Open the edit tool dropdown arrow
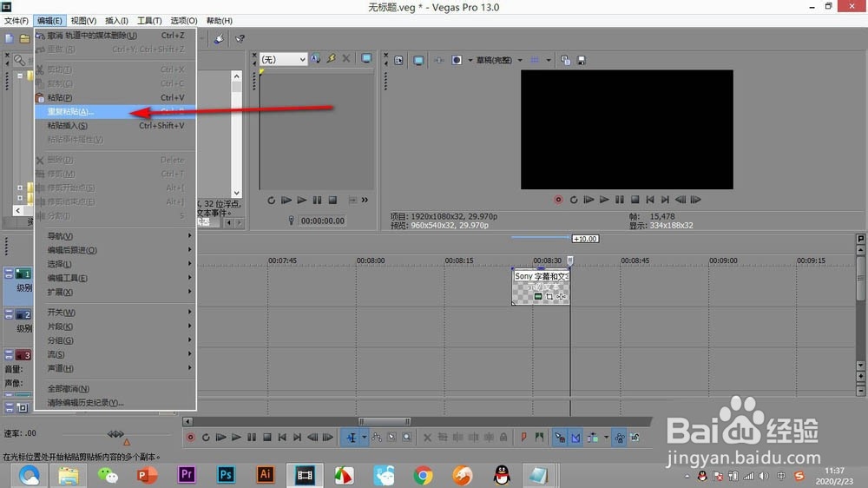The image size is (868, 488). (365, 437)
